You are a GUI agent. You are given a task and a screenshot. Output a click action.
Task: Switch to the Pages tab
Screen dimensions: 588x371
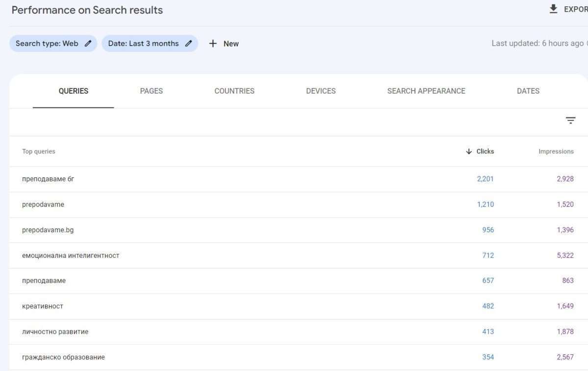click(151, 91)
